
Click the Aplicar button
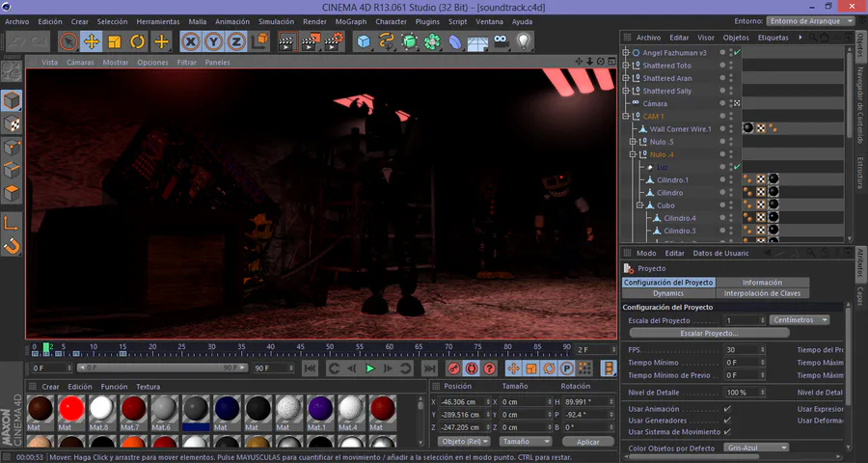[x=588, y=442]
